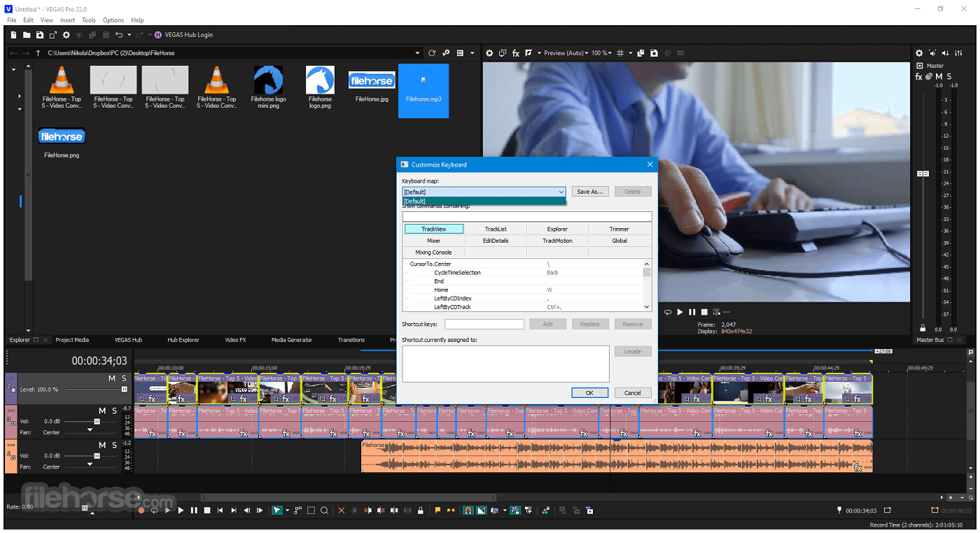980x533 pixels.
Task: Switch to the Video FX tab
Action: coord(235,340)
